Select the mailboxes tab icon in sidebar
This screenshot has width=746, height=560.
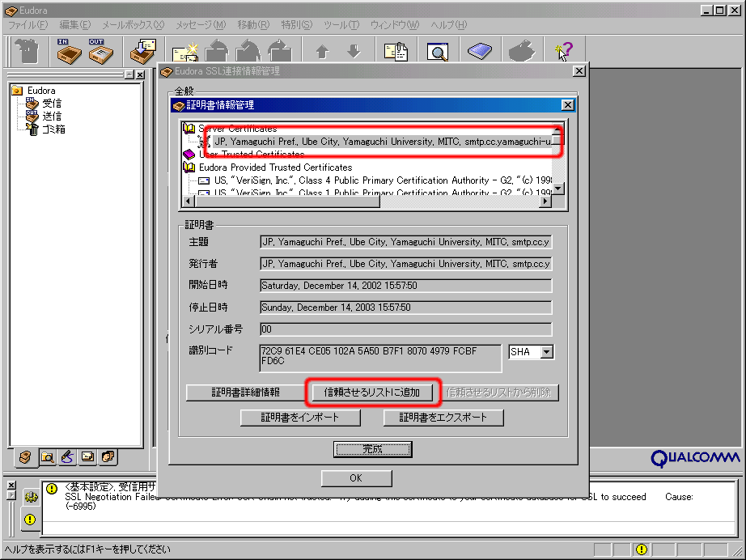[x=25, y=457]
